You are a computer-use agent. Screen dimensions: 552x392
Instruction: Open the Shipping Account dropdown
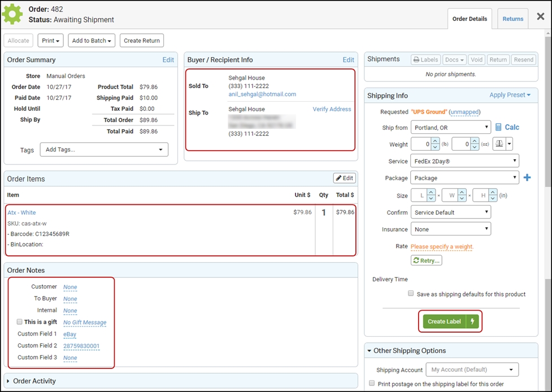coord(472,369)
